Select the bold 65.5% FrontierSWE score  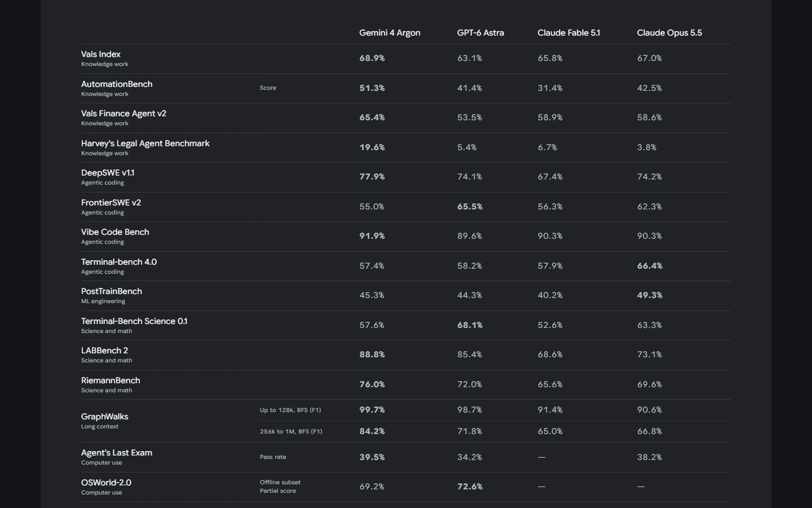470,207
